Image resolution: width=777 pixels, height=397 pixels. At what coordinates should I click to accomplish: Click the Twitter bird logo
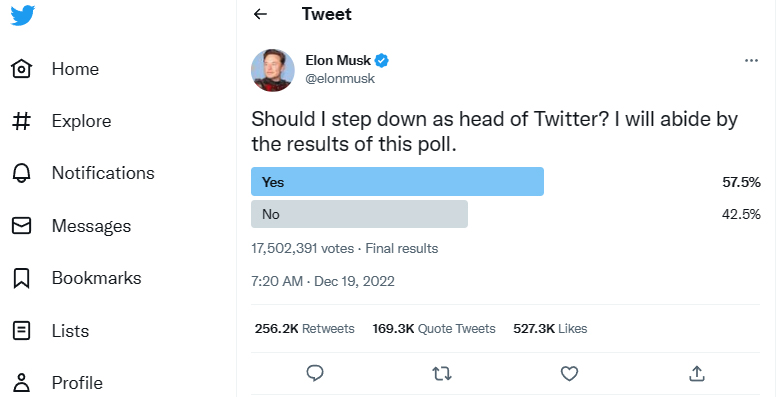pos(22,15)
